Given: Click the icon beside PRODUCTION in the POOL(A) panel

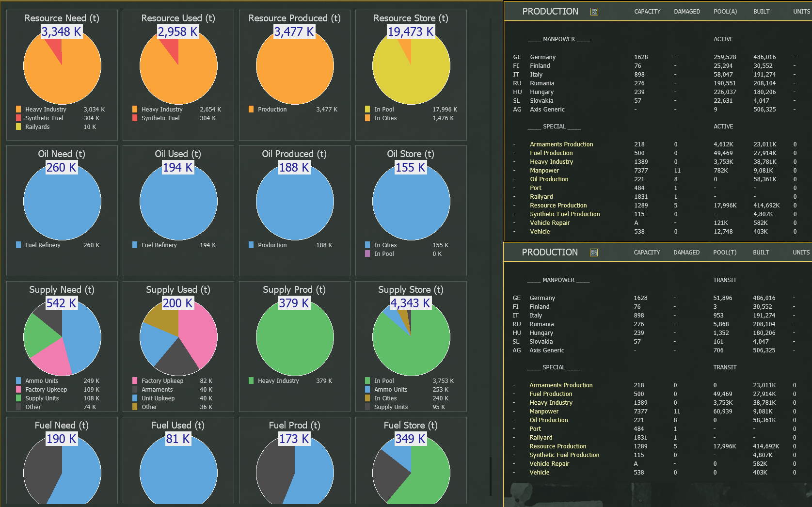Looking at the screenshot, I should (x=594, y=12).
